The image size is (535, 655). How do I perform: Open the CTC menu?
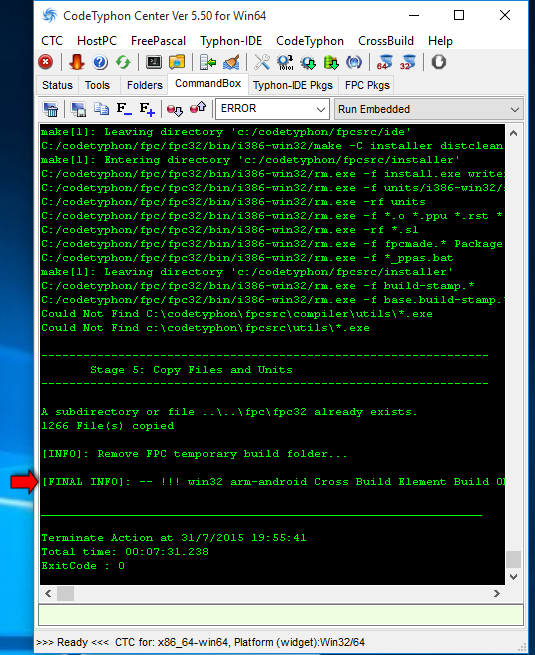tap(52, 41)
